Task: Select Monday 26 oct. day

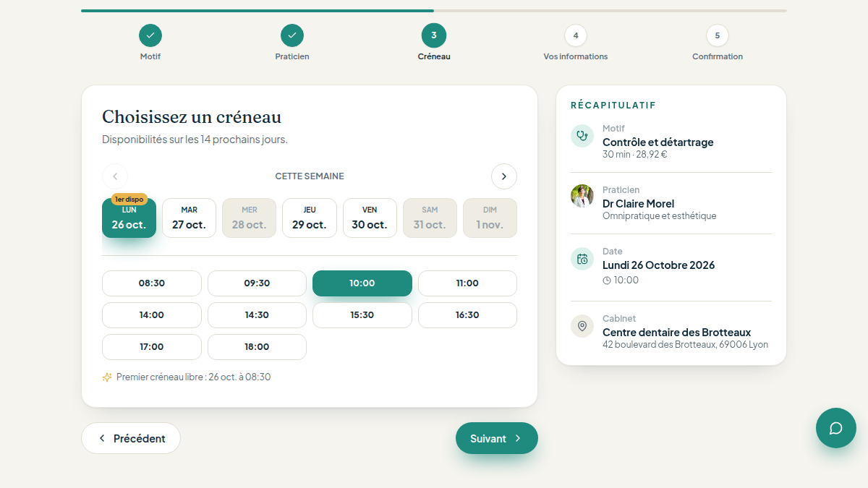Action: pyautogui.click(x=129, y=218)
